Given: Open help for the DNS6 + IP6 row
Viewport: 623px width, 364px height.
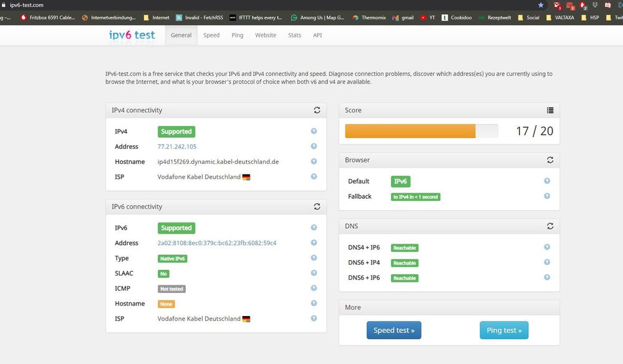Looking at the screenshot, I should coord(547,277).
